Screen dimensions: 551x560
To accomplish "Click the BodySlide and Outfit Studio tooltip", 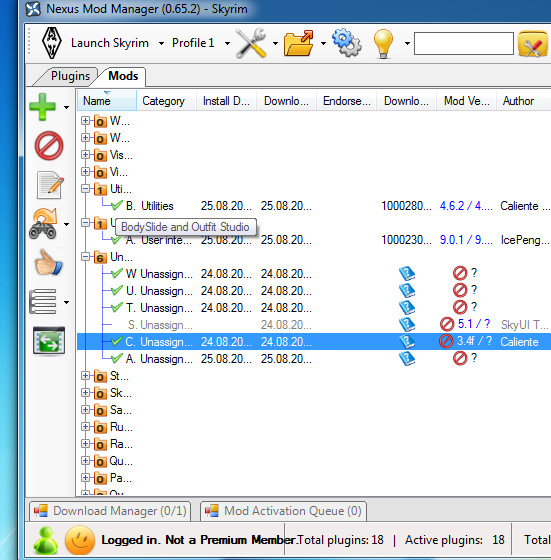I will pyautogui.click(x=186, y=227).
